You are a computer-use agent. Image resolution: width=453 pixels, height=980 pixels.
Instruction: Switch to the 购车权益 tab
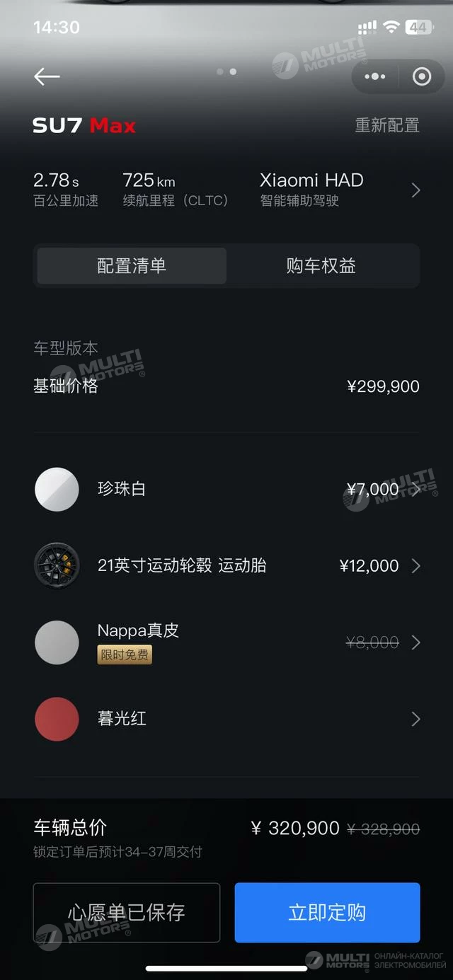coord(321,266)
